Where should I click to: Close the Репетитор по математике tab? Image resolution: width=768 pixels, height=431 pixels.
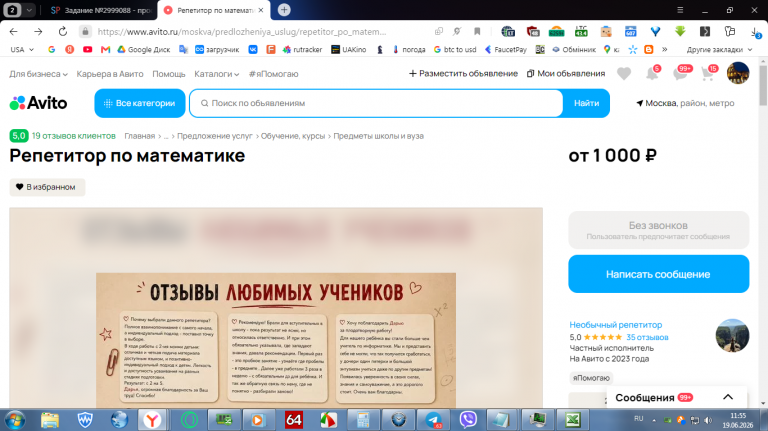coord(261,10)
